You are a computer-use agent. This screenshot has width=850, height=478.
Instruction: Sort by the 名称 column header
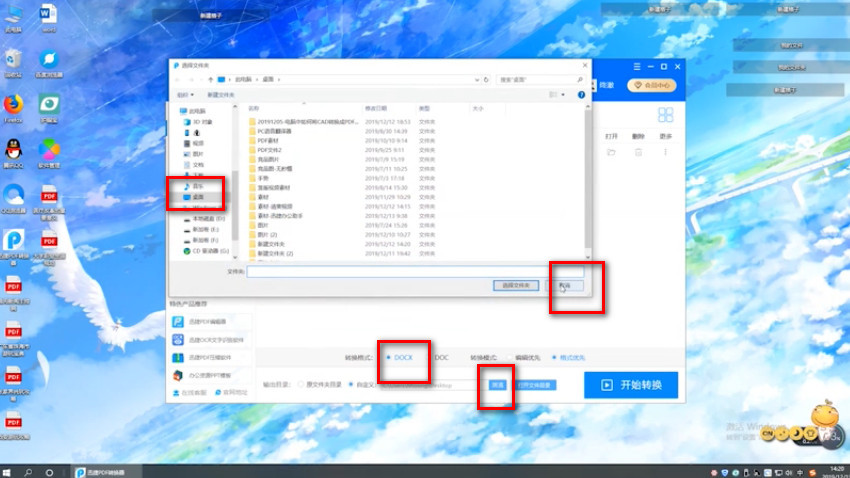(x=254, y=108)
